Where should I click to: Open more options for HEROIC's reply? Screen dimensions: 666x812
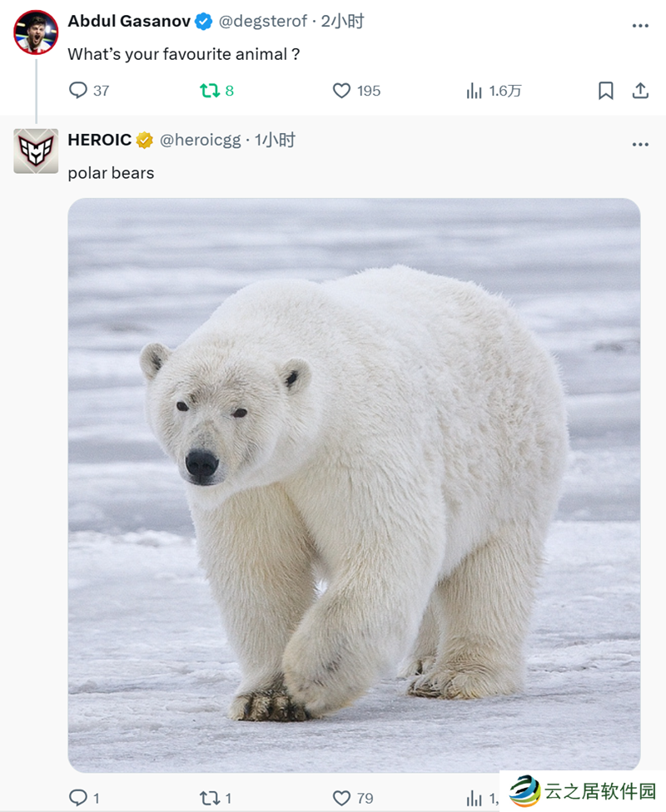click(x=640, y=145)
